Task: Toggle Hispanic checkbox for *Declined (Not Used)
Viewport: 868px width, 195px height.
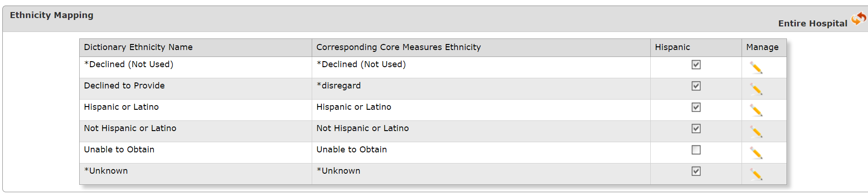Action: (x=696, y=65)
